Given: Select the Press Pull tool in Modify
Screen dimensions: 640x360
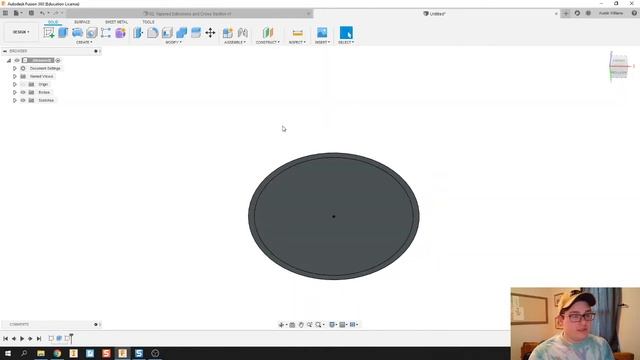Looking at the screenshot, I should click(138, 33).
